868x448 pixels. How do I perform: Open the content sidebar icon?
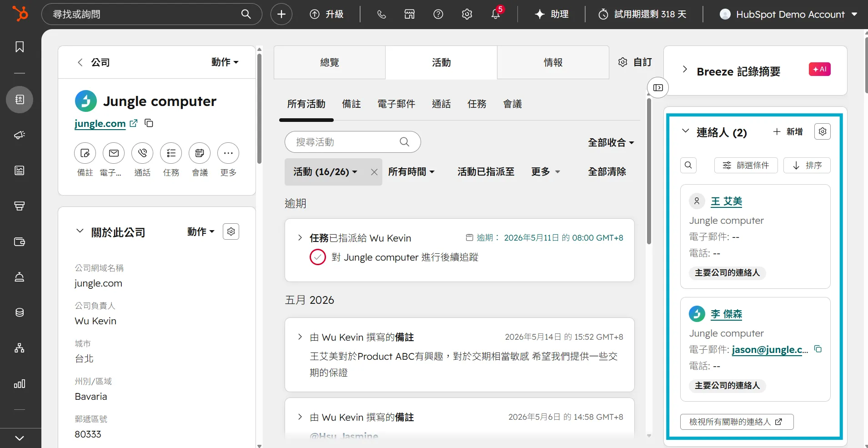point(20,171)
